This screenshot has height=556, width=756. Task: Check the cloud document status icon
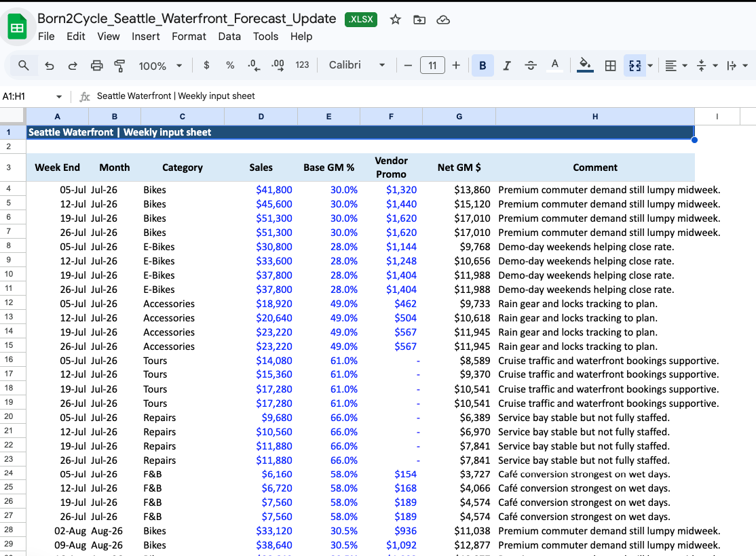point(443,20)
